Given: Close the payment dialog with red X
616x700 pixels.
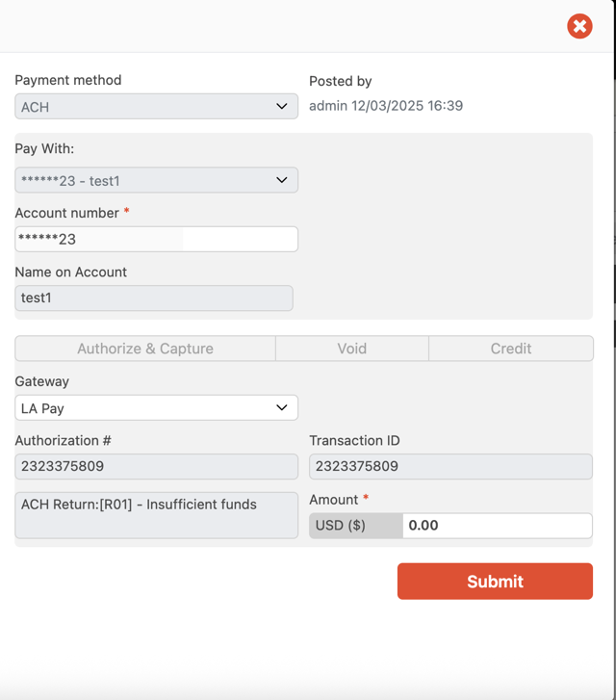Looking at the screenshot, I should click(x=579, y=26).
